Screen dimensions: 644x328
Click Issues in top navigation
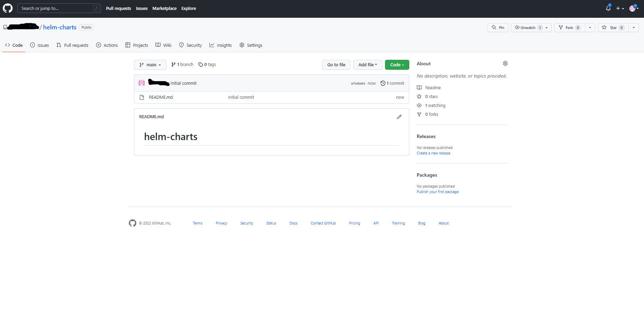point(141,8)
